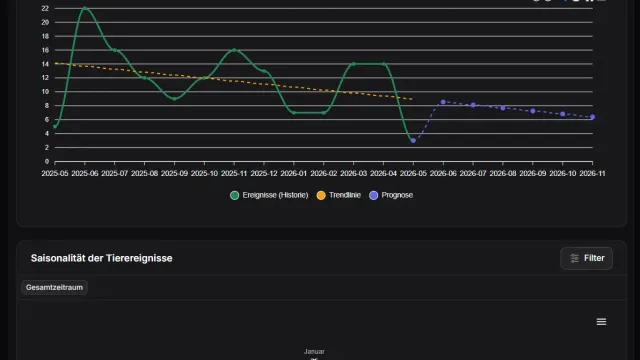Open the Filter button for Saisonalität
The width and height of the screenshot is (640, 360).
coord(586,258)
